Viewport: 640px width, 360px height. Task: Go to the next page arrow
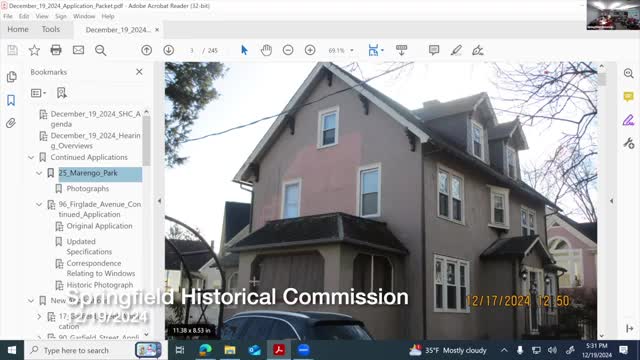click(169, 50)
